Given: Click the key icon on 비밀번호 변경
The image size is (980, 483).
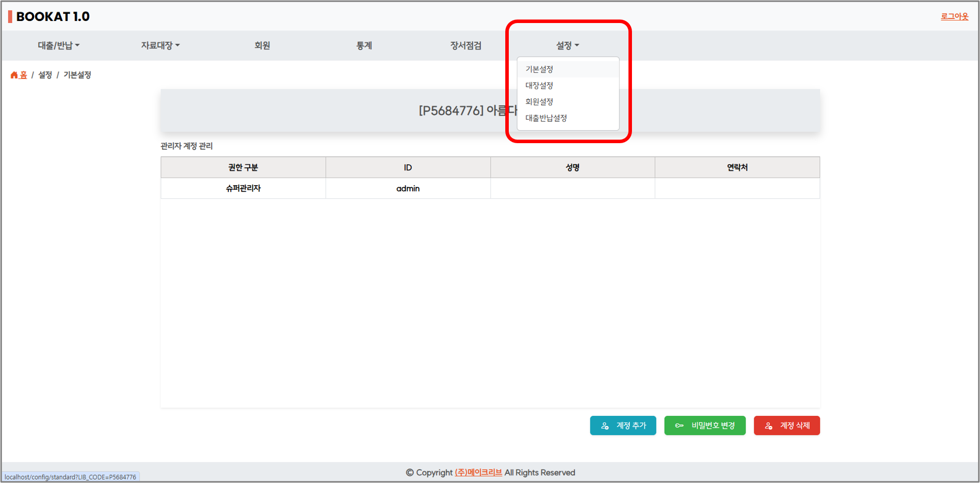Looking at the screenshot, I should (679, 426).
